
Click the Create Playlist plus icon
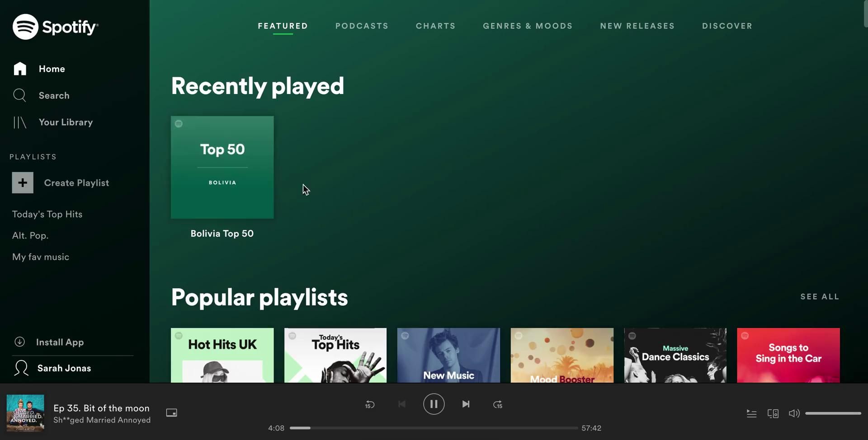tap(23, 183)
